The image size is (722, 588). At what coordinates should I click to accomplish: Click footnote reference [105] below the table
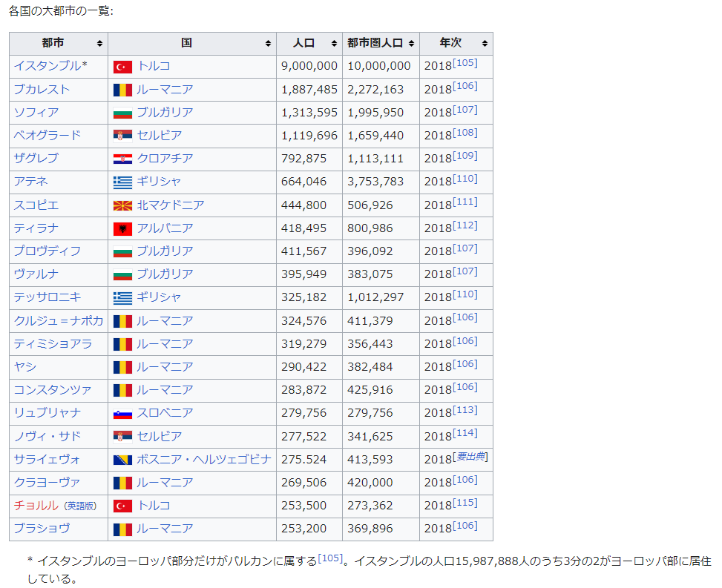pos(330,558)
